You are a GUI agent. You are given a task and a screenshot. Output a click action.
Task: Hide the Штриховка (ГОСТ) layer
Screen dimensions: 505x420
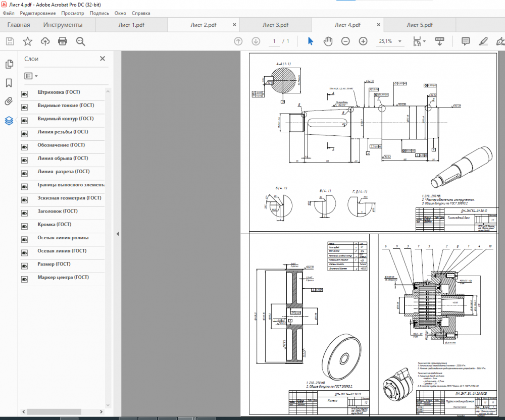[24, 94]
